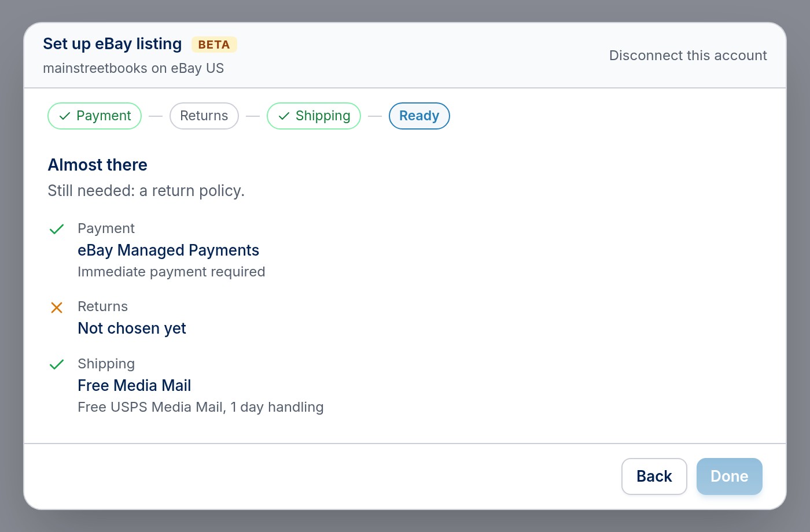
Task: Click the Done button
Action: 730,476
